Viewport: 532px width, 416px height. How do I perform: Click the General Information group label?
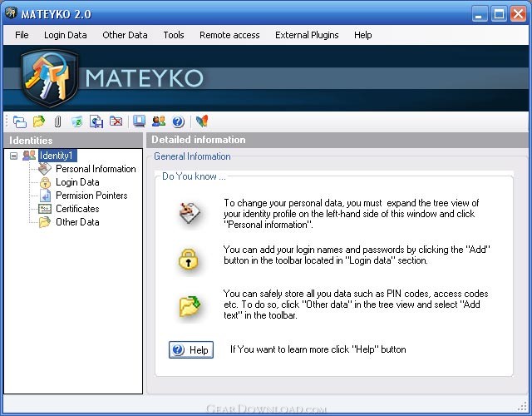[192, 156]
